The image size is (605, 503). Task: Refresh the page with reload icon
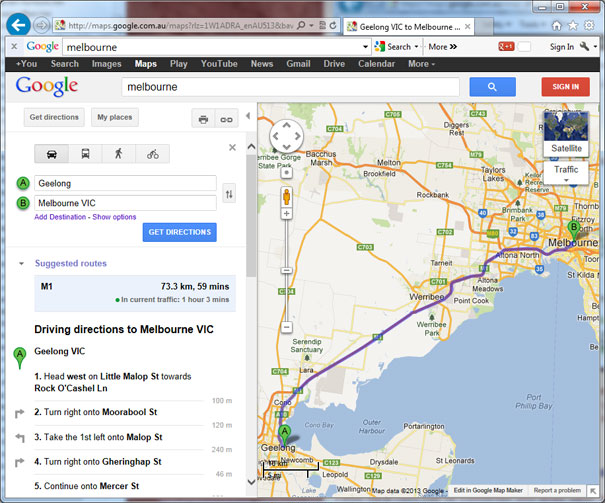coord(333,26)
